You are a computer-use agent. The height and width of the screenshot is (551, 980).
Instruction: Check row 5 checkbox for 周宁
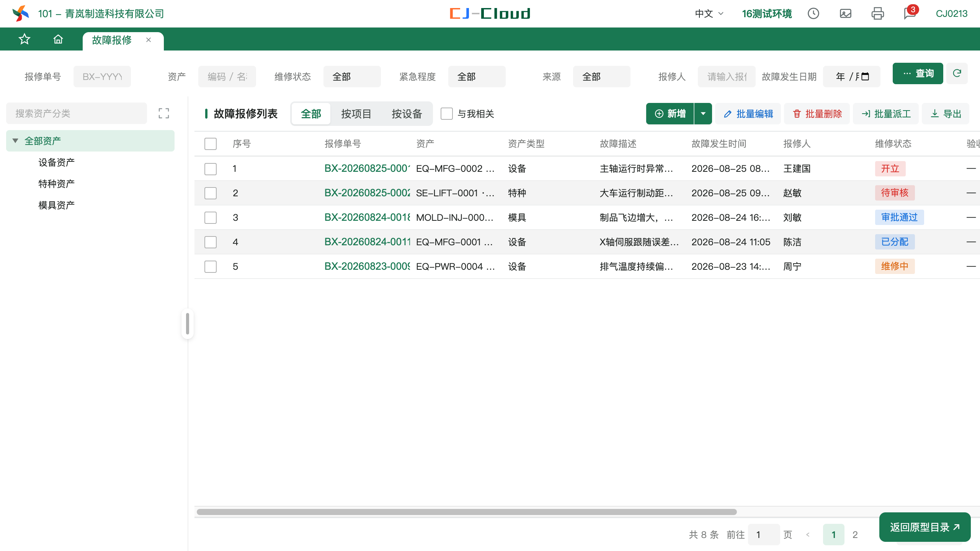(x=211, y=267)
